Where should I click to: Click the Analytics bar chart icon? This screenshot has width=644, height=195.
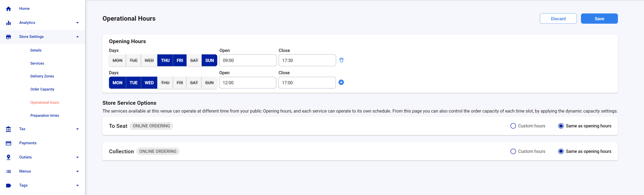click(x=8, y=23)
